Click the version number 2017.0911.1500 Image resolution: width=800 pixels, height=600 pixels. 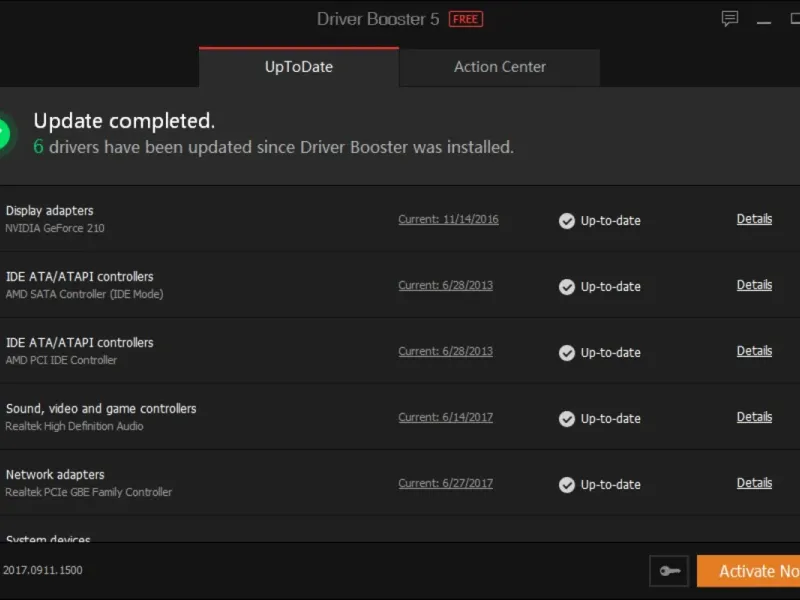(42, 570)
